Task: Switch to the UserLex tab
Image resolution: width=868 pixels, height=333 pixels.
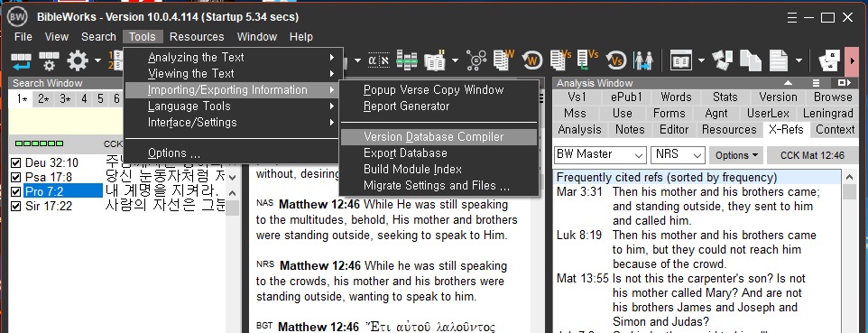Action: [x=768, y=113]
